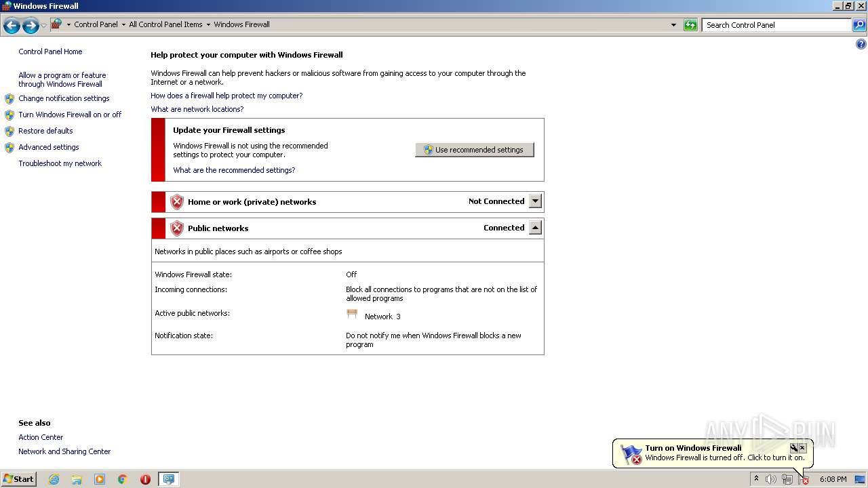Image resolution: width=868 pixels, height=488 pixels.
Task: Click the 6:08 PM clock
Action: 833,479
